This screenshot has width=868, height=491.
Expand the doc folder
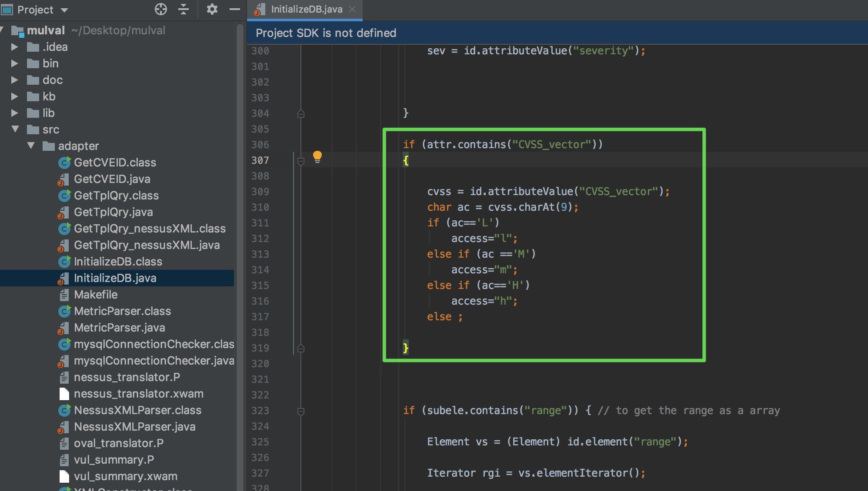tap(14, 80)
